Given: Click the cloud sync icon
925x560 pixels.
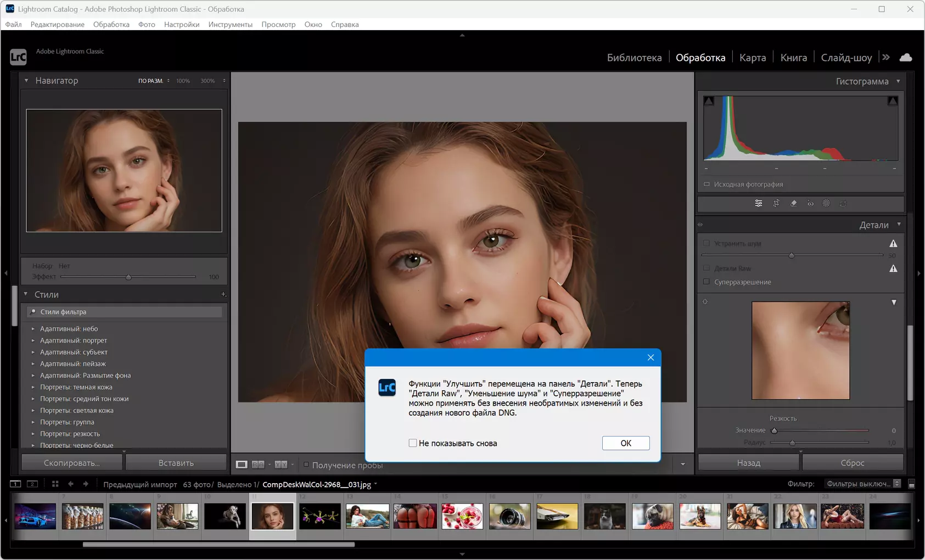Looking at the screenshot, I should pos(906,58).
